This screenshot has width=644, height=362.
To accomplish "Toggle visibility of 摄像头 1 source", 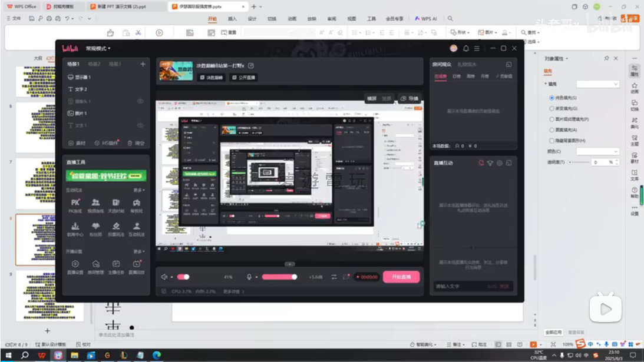I will [140, 101].
